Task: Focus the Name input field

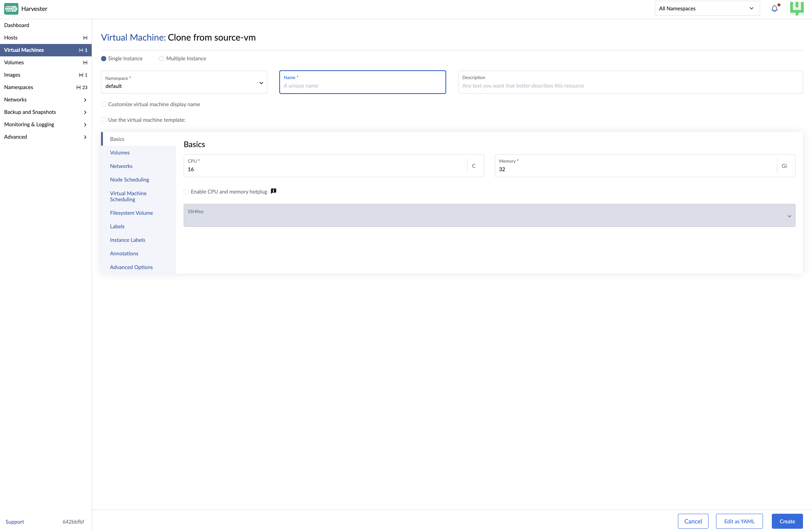Action: (362, 82)
